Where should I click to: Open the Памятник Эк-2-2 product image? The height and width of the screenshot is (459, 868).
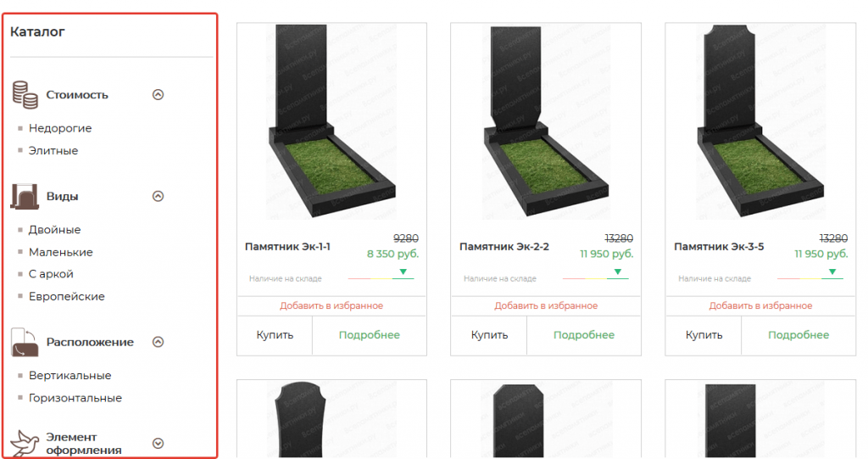tap(546, 121)
